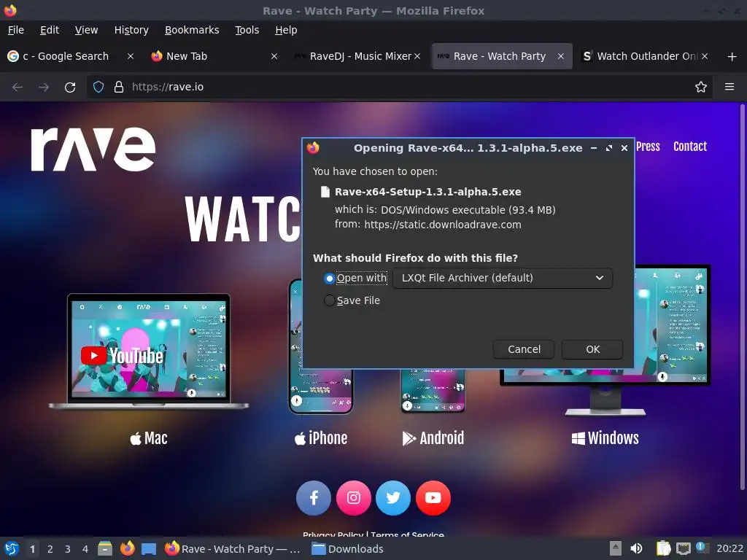
Task: Download Rave for Android
Action: pyautogui.click(x=433, y=438)
